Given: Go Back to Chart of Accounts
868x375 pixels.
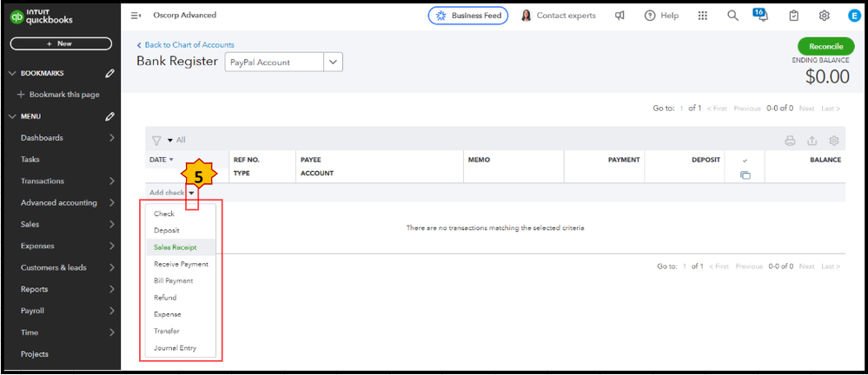Looking at the screenshot, I should (185, 45).
